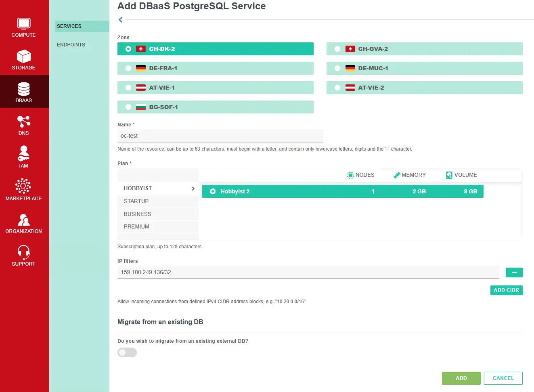
Task: Click the Hobbyist 2 plan name
Action: pyautogui.click(x=235, y=191)
